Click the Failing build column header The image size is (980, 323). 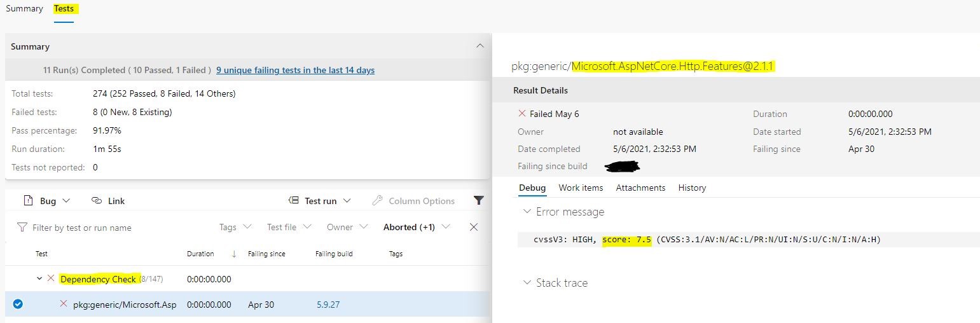[334, 254]
